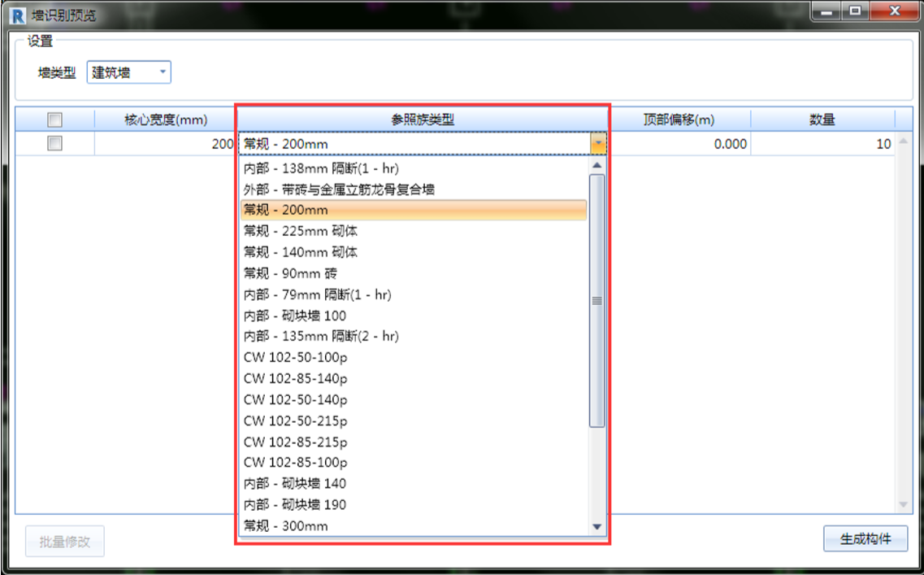The image size is (924, 575).
Task: Choose 常规 - 225mm 砌体 option
Action: 414,231
